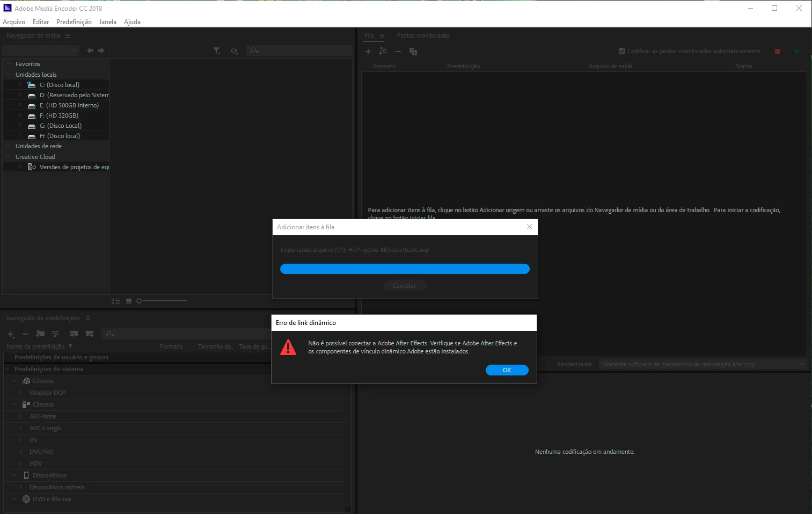Screen dimensions: 812x514
Task: Collapse Predefinições do sistema group
Action: pyautogui.click(x=8, y=369)
